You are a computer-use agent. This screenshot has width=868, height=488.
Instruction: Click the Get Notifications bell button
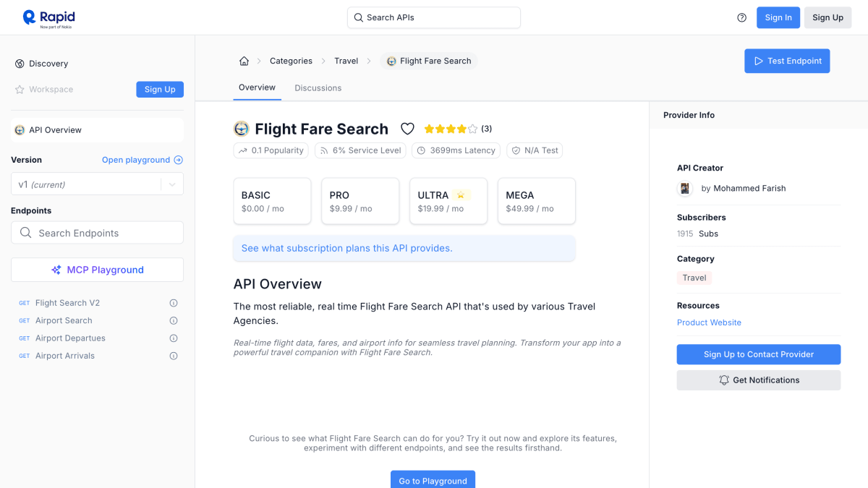tap(759, 380)
